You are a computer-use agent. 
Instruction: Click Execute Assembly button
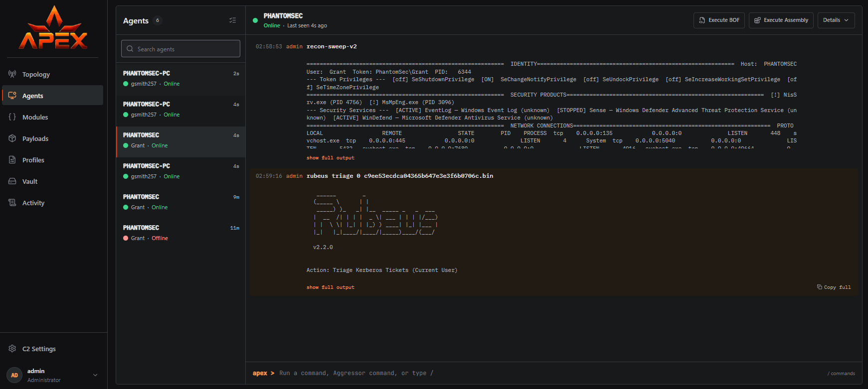pyautogui.click(x=781, y=20)
